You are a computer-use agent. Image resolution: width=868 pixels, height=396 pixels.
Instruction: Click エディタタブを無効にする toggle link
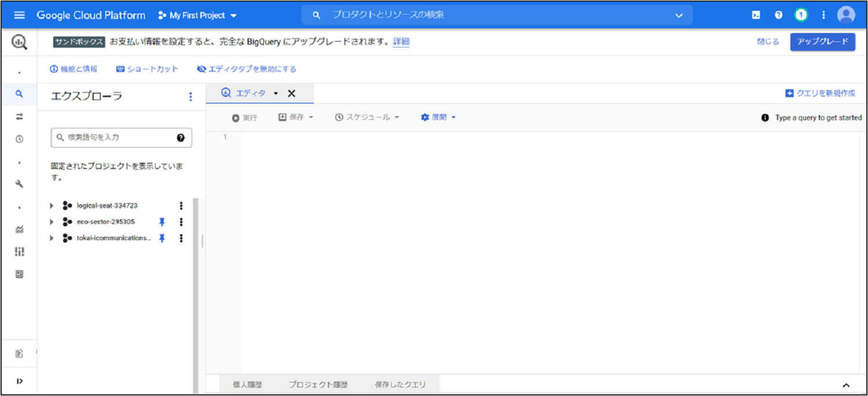247,69
